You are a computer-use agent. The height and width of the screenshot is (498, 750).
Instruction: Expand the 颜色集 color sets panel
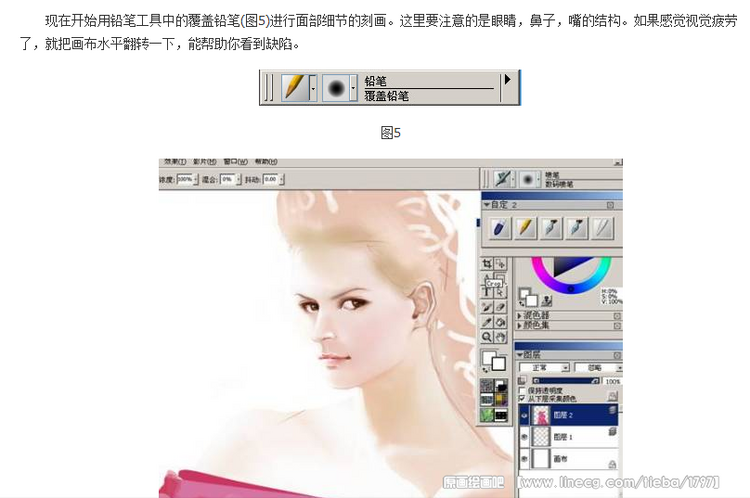tap(519, 326)
